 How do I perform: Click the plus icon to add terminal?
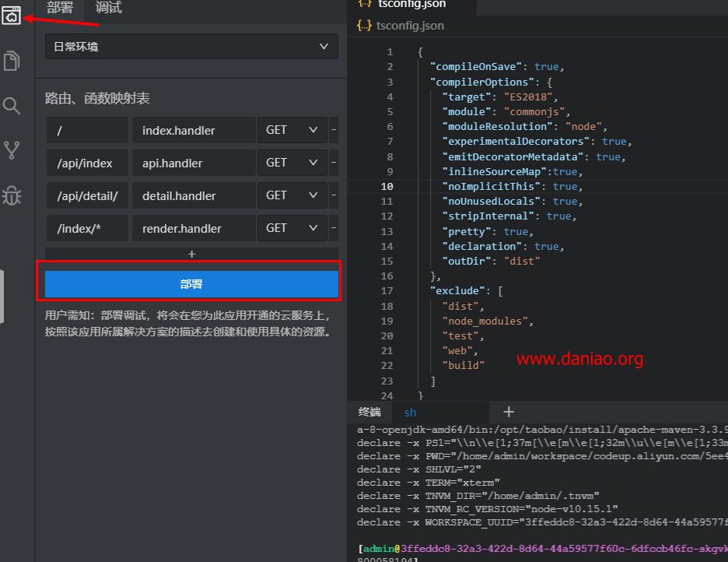click(509, 412)
